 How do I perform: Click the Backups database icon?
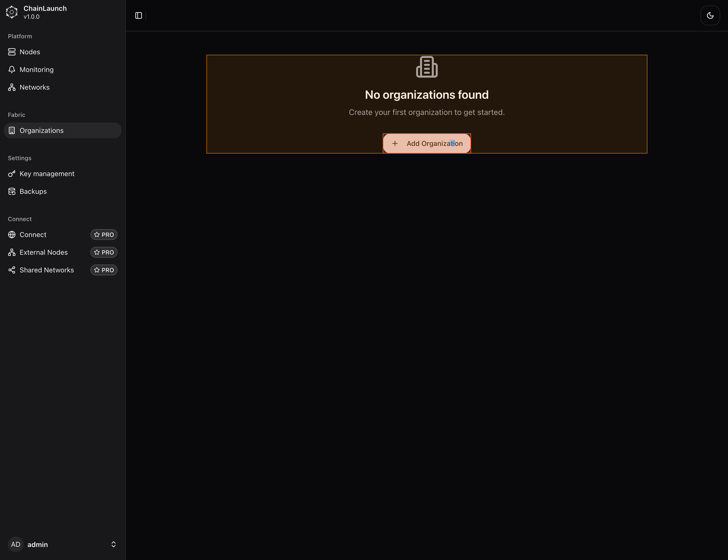point(12,191)
